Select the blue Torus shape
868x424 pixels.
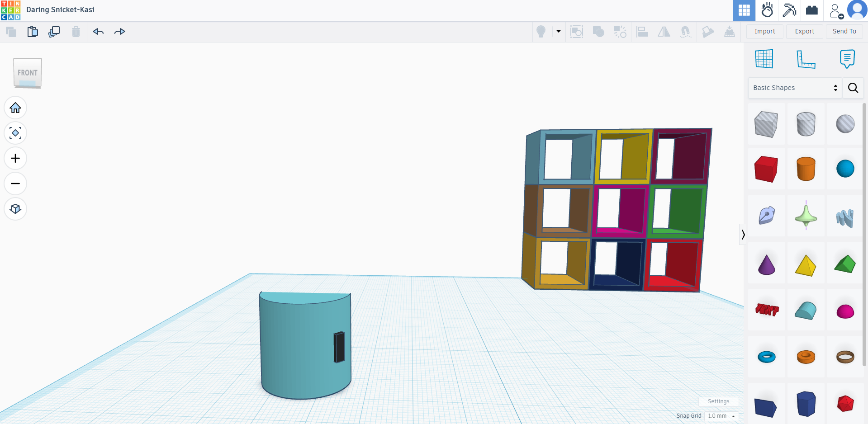(766, 357)
